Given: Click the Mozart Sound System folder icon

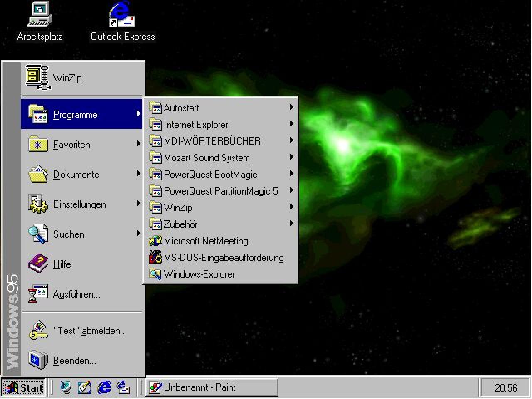Looking at the screenshot, I should coord(155,158).
